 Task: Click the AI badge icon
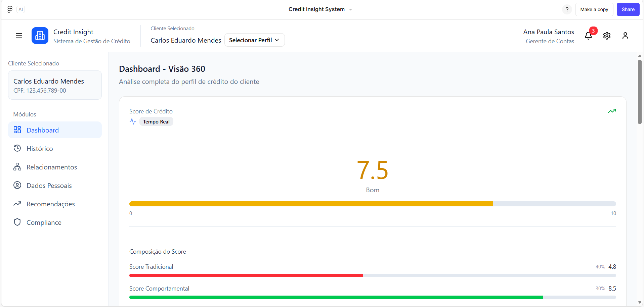pyautogui.click(x=21, y=9)
